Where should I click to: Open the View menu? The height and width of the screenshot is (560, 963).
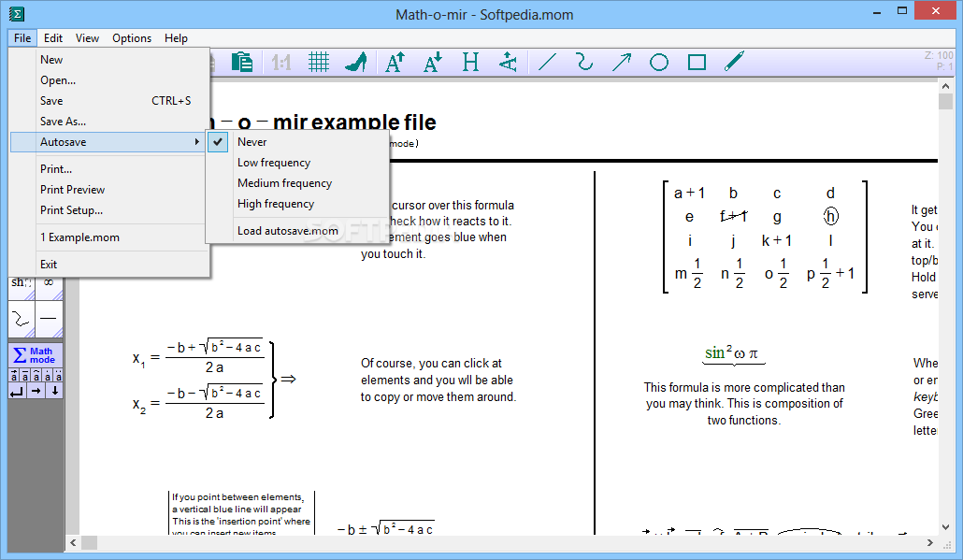pyautogui.click(x=87, y=38)
